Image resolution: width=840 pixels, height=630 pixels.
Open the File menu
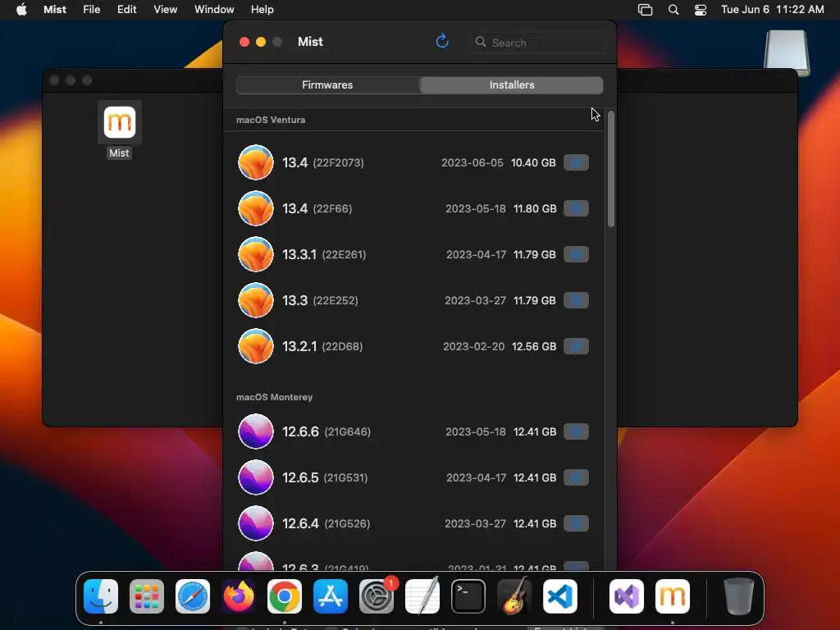[92, 9]
